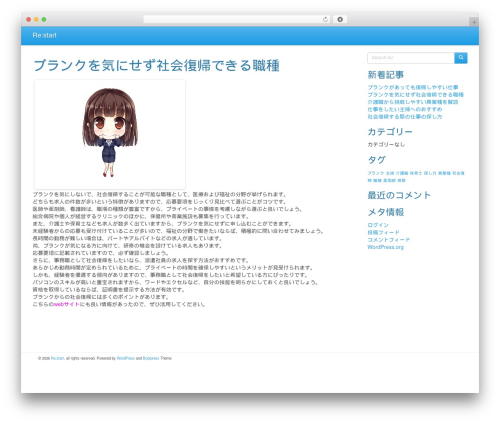The width and height of the screenshot is (500, 423).
Task: Click the browser address bar
Action: point(236,19)
